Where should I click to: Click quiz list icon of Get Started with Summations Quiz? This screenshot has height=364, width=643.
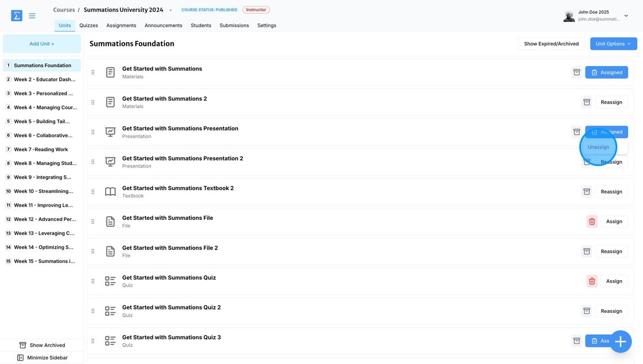(x=110, y=281)
